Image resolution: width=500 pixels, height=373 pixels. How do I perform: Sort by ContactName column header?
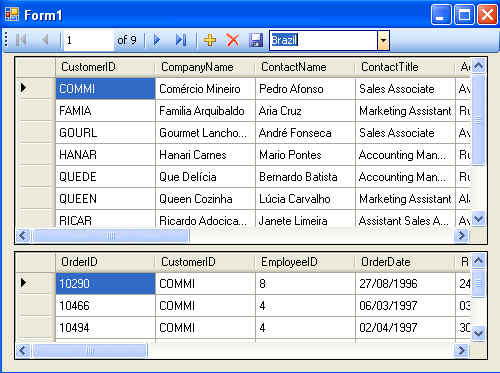[305, 67]
